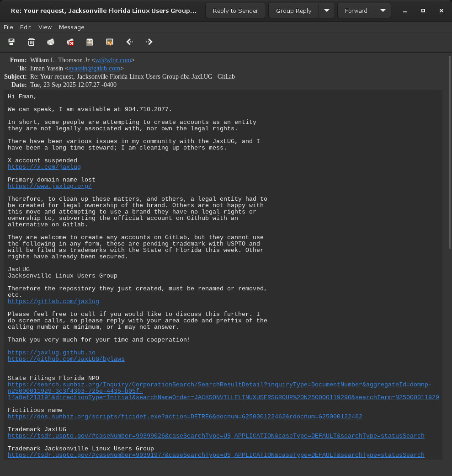Click the 'Jacksonville Linux Users Group' body line

[63, 276]
